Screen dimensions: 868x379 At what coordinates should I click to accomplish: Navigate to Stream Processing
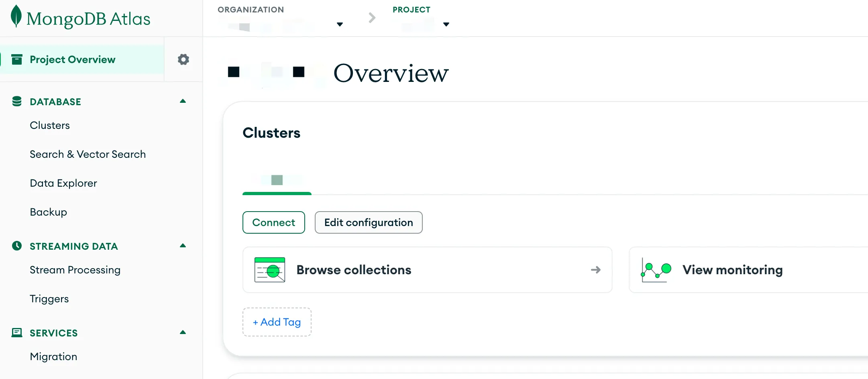pyautogui.click(x=75, y=269)
